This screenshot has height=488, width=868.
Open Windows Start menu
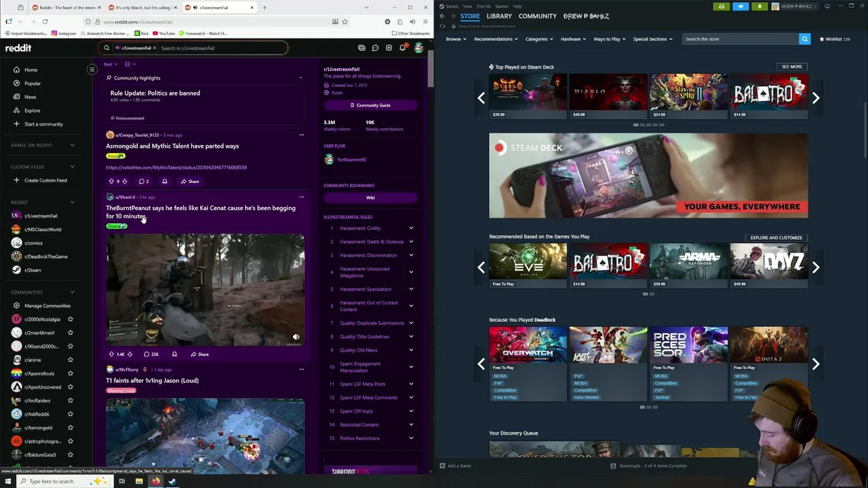(8, 481)
